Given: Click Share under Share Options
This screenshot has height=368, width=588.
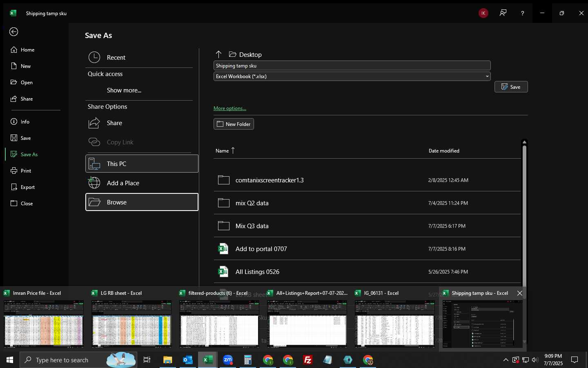Looking at the screenshot, I should click(142, 123).
